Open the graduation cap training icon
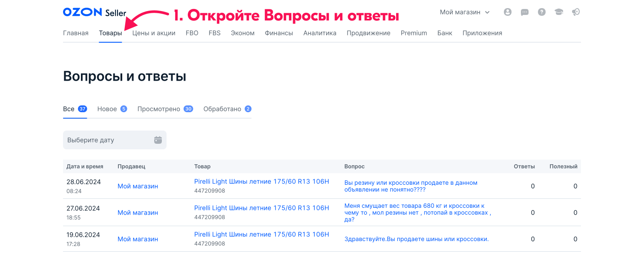This screenshot has height=256, width=644. coord(559,12)
